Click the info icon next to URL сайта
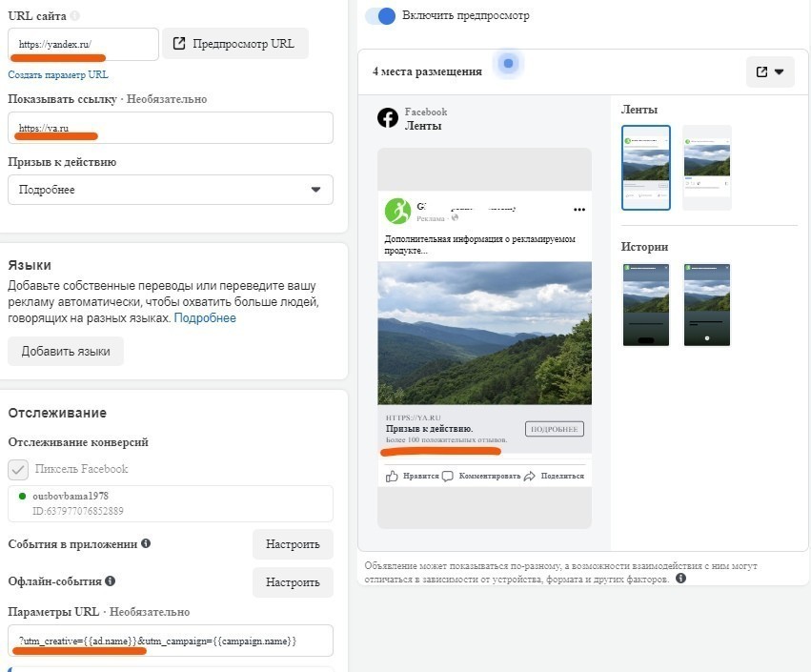The width and height of the screenshot is (811, 672). [x=75, y=16]
